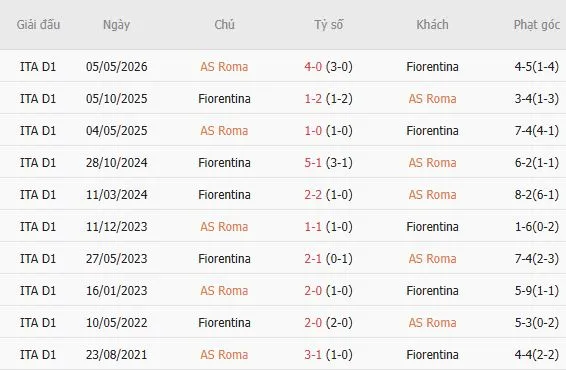Open AS Roma away team on 11/03/2024
Image resolution: width=566 pixels, height=370 pixels.
point(432,195)
